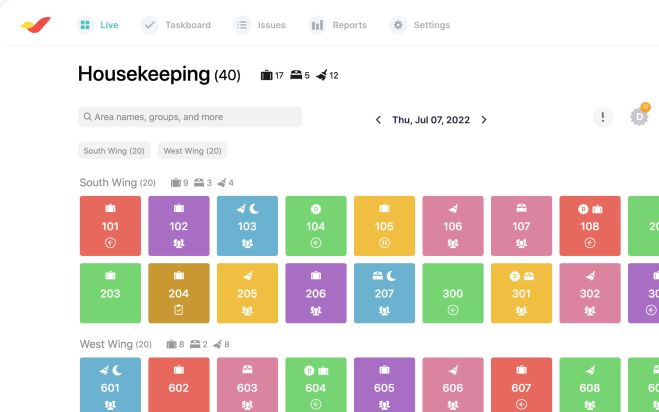Click the back arrow icon on room 300

tap(453, 310)
